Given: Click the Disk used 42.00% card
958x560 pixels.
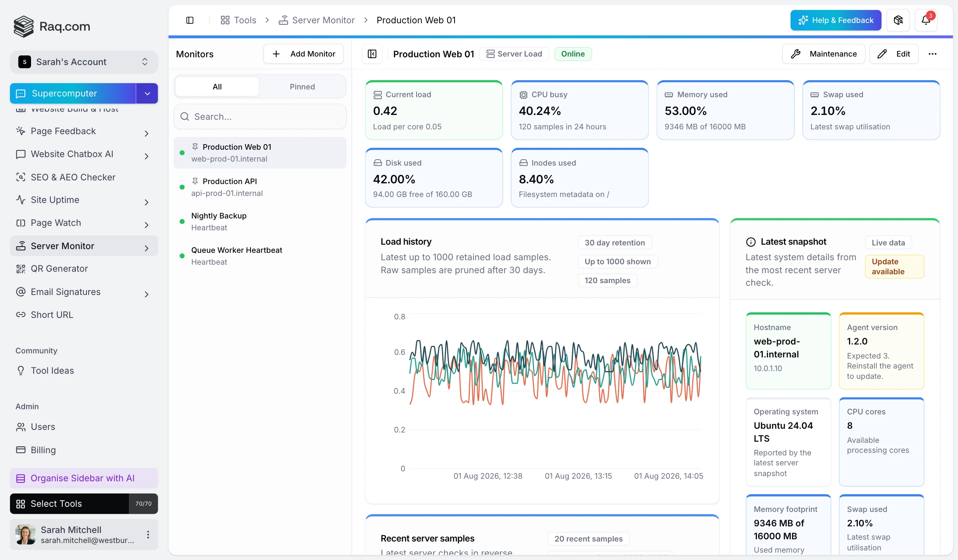Looking at the screenshot, I should click(x=434, y=177).
